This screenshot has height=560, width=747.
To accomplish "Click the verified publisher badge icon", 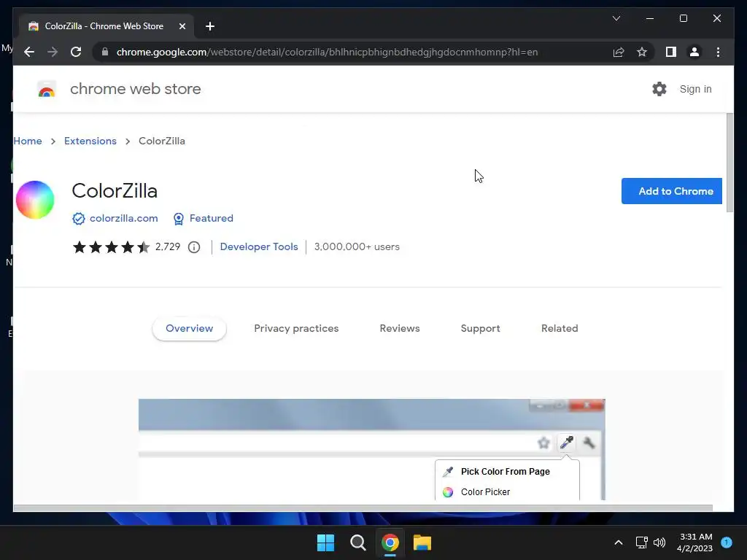I will 79,219.
